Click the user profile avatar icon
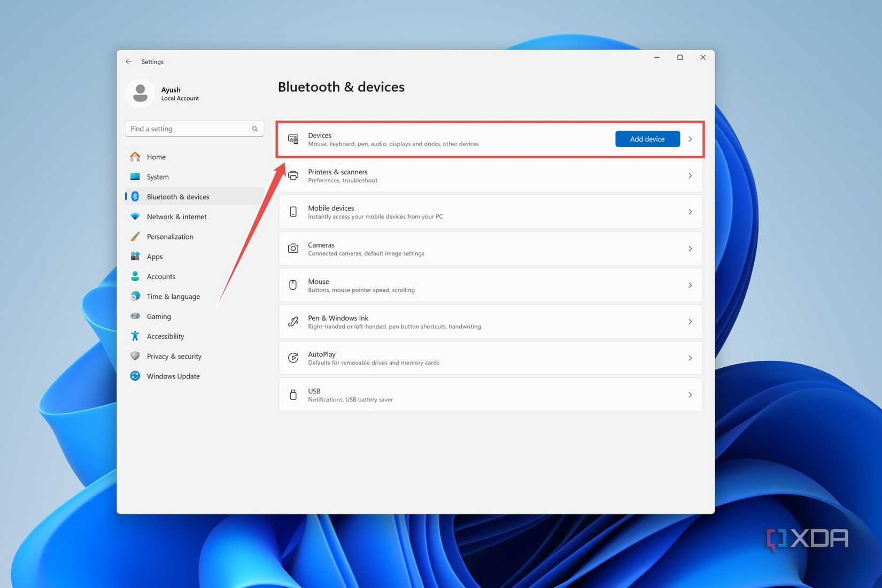Image resolution: width=882 pixels, height=588 pixels. (140, 94)
